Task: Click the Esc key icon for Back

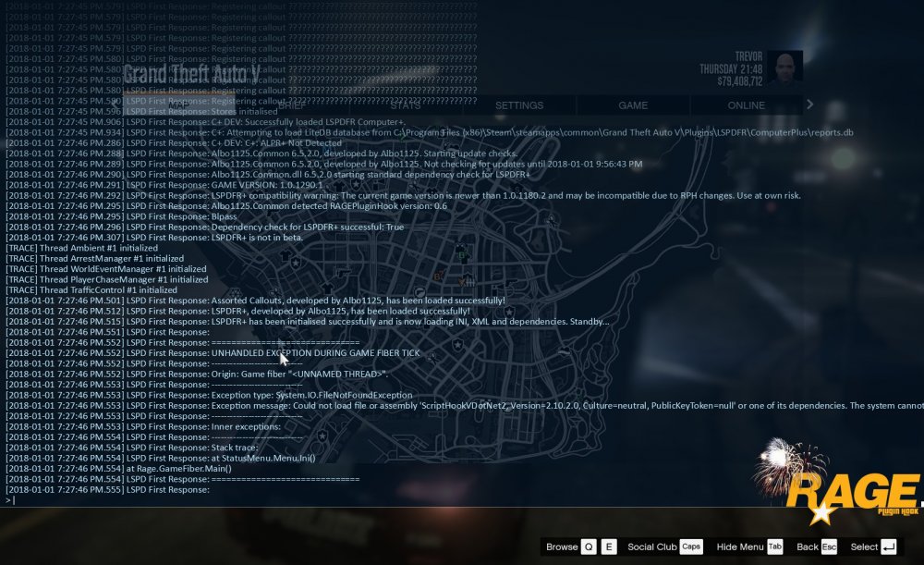Action: click(x=829, y=547)
